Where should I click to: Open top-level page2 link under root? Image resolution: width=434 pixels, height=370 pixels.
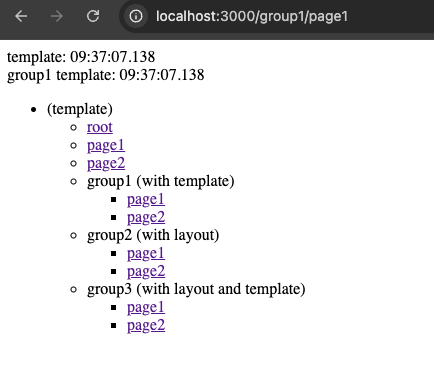tap(106, 163)
